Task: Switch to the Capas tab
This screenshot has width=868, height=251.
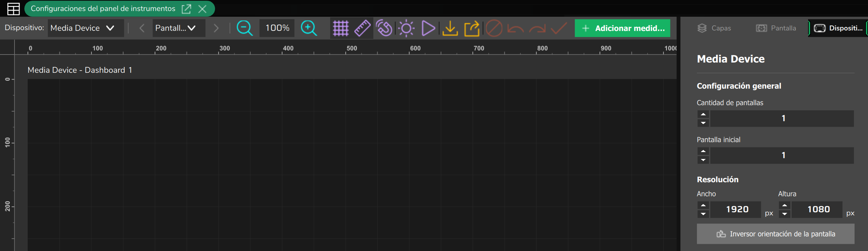Action: (714, 28)
